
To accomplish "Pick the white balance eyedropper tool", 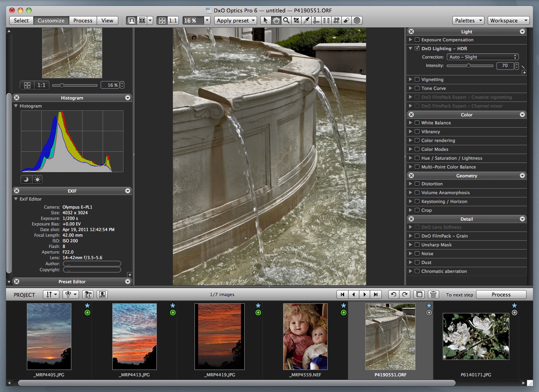I will point(306,20).
